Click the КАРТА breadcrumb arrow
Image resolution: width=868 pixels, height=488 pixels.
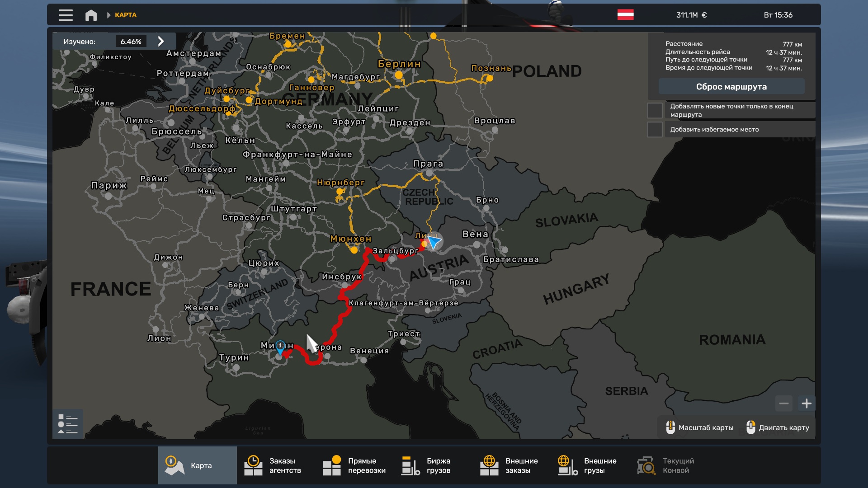pos(109,15)
